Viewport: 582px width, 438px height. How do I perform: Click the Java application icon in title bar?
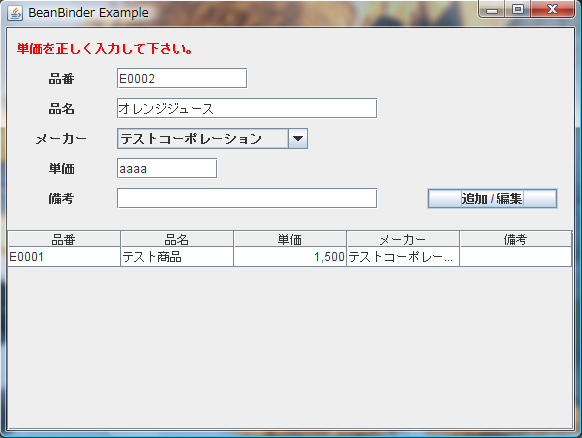(x=15, y=13)
